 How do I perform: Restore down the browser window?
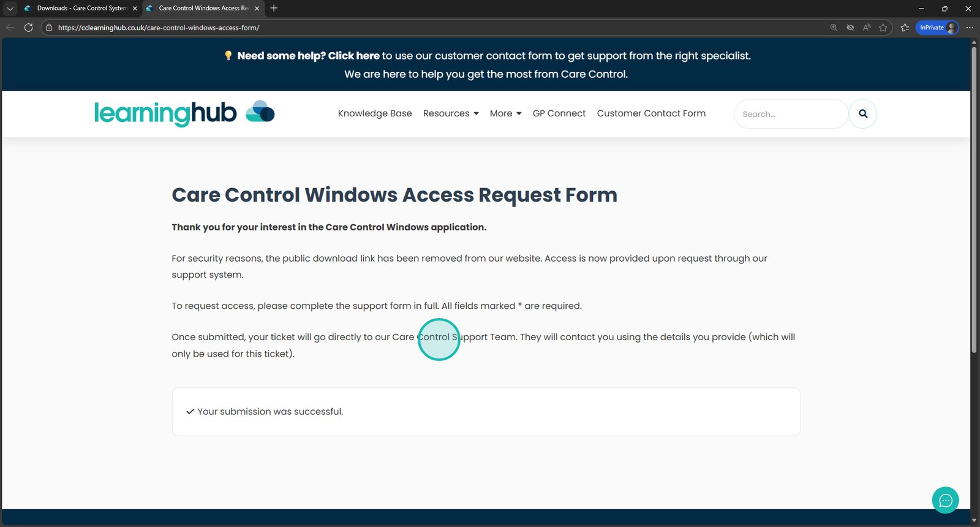tap(944, 9)
